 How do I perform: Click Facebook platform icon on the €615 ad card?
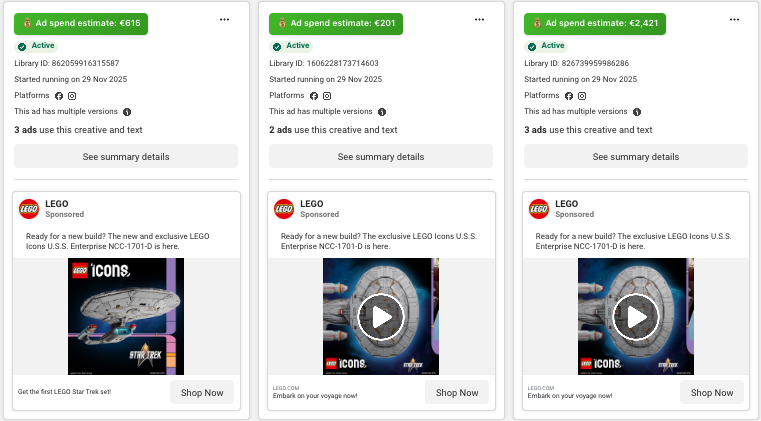pos(59,96)
